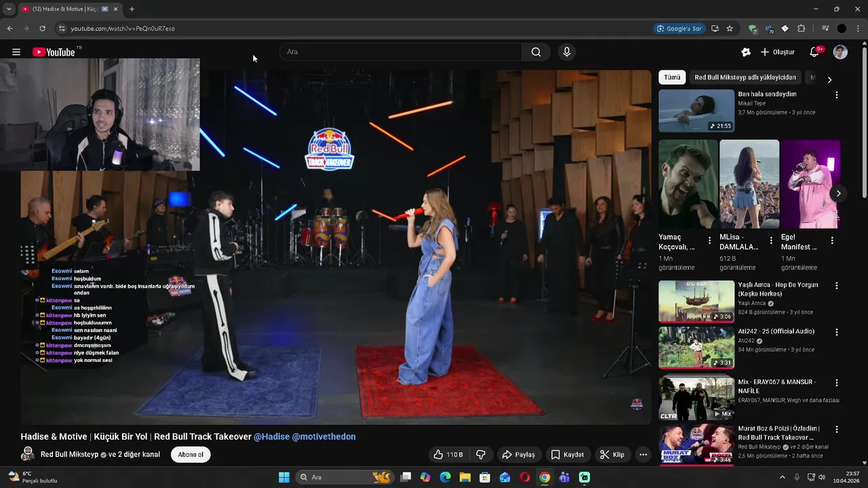This screenshot has width=868, height=488.
Task: Click the address bar URL
Action: [123, 28]
